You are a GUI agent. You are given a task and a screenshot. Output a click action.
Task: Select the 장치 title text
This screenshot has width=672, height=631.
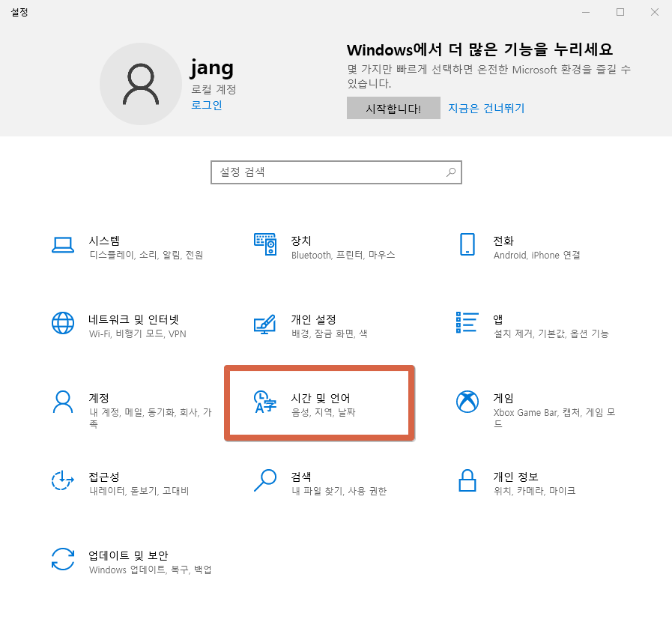point(301,241)
